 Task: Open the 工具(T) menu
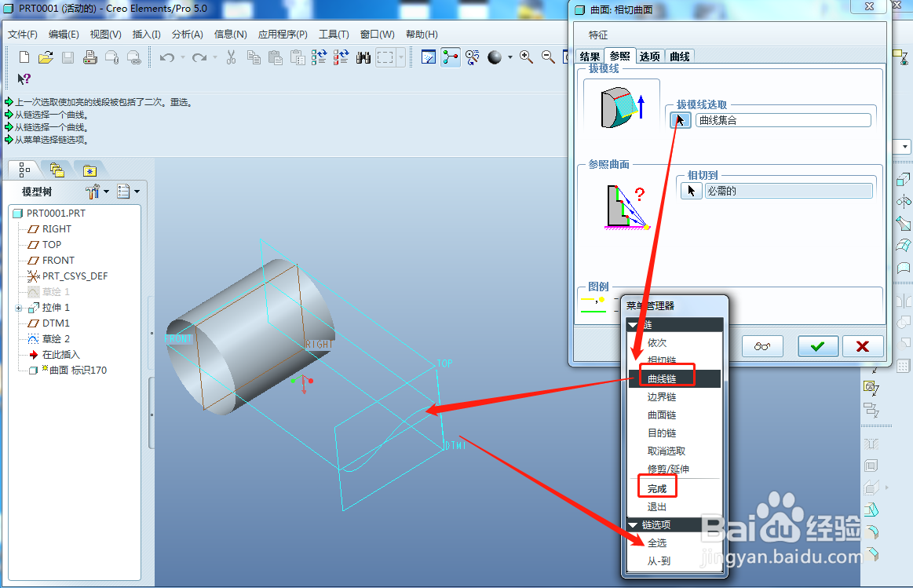pyautogui.click(x=334, y=35)
